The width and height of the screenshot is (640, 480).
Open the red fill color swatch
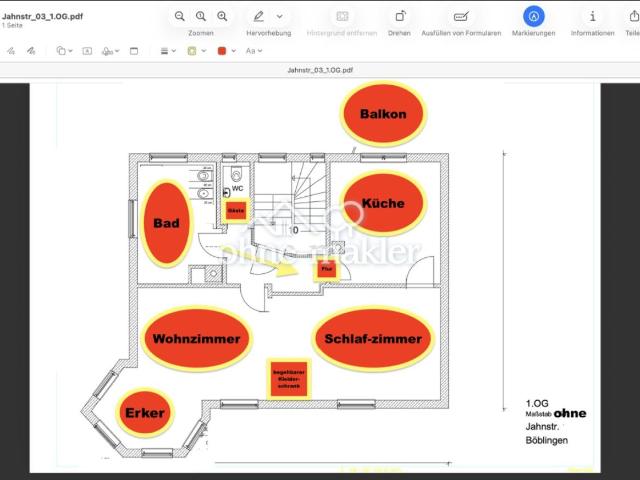(x=227, y=51)
